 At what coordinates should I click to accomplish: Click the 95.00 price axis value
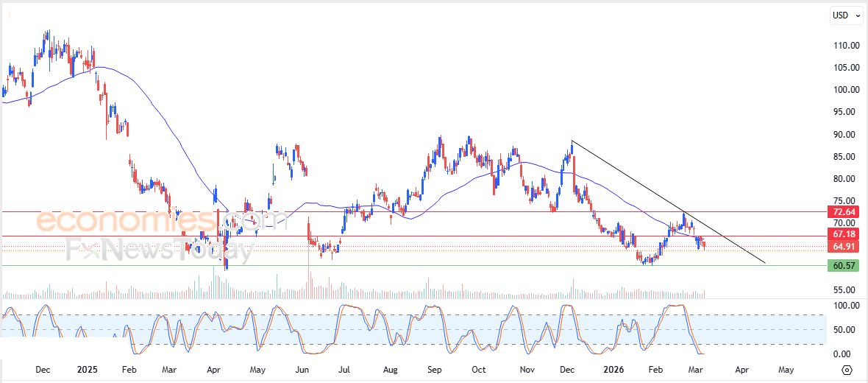pos(844,111)
